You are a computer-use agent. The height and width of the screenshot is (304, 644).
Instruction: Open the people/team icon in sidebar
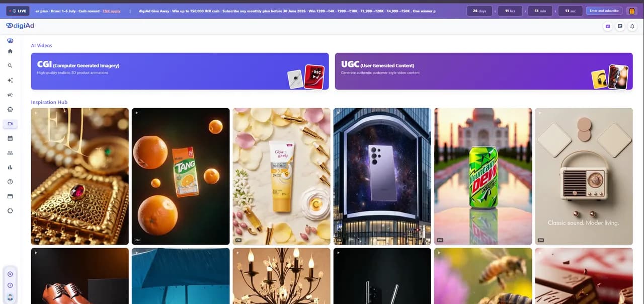coord(10,153)
